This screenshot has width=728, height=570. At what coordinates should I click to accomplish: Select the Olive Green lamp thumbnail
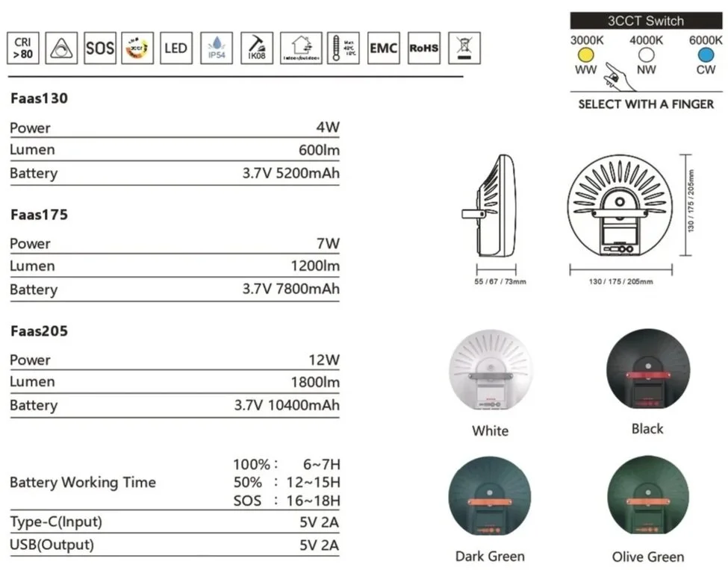(648, 495)
